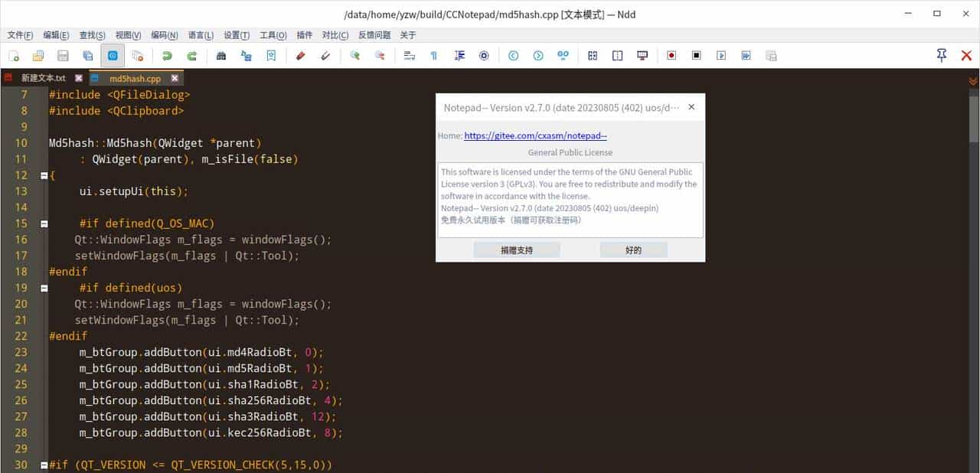The width and height of the screenshot is (980, 473).
Task: Close the md5hash.cpp tab
Action: (x=175, y=77)
